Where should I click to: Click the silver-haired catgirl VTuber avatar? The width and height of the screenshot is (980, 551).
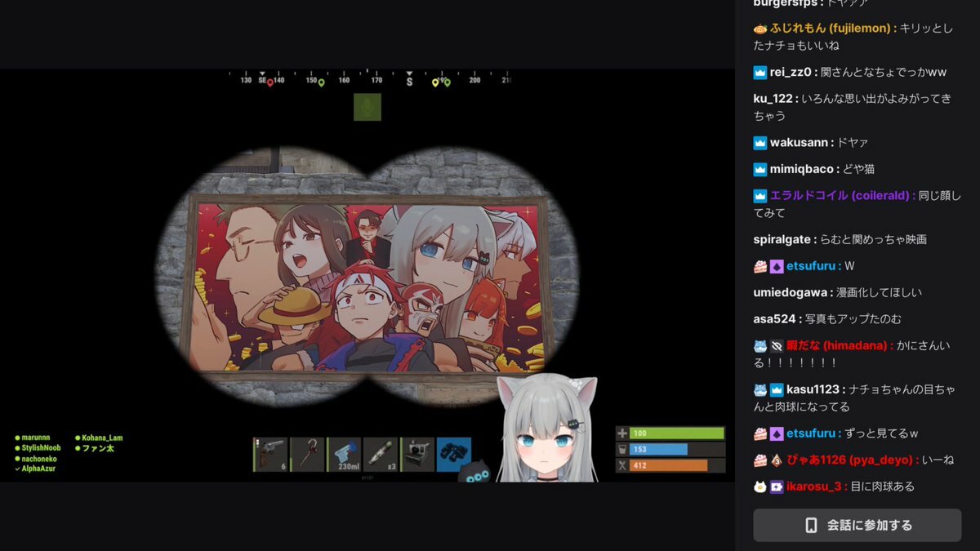pos(549,429)
